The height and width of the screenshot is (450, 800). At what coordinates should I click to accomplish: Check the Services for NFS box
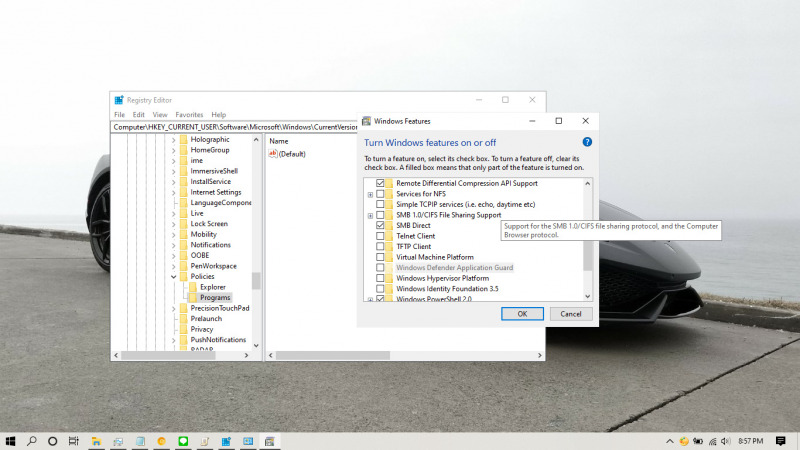coord(380,194)
